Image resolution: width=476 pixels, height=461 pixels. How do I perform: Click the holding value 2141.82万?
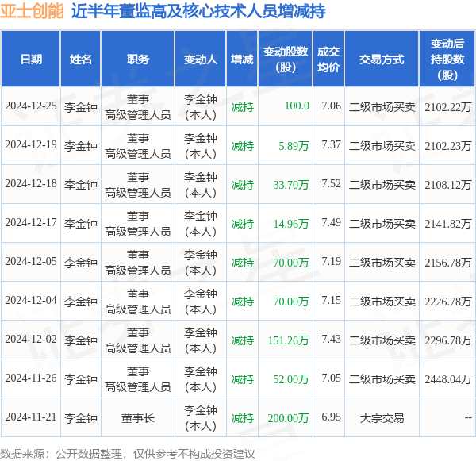[x=447, y=224]
